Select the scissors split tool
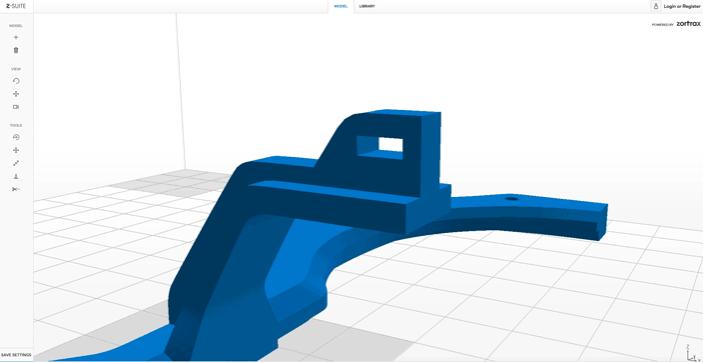 16,189
